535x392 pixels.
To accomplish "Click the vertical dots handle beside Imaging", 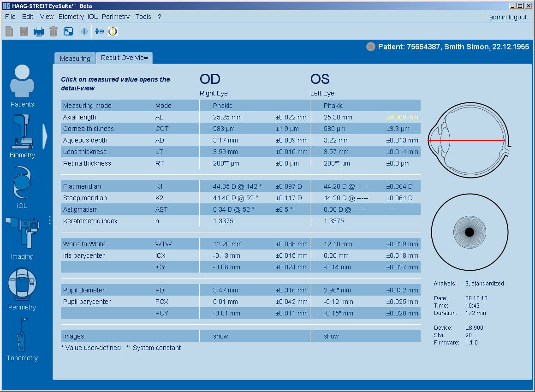I will pyautogui.click(x=50, y=220).
